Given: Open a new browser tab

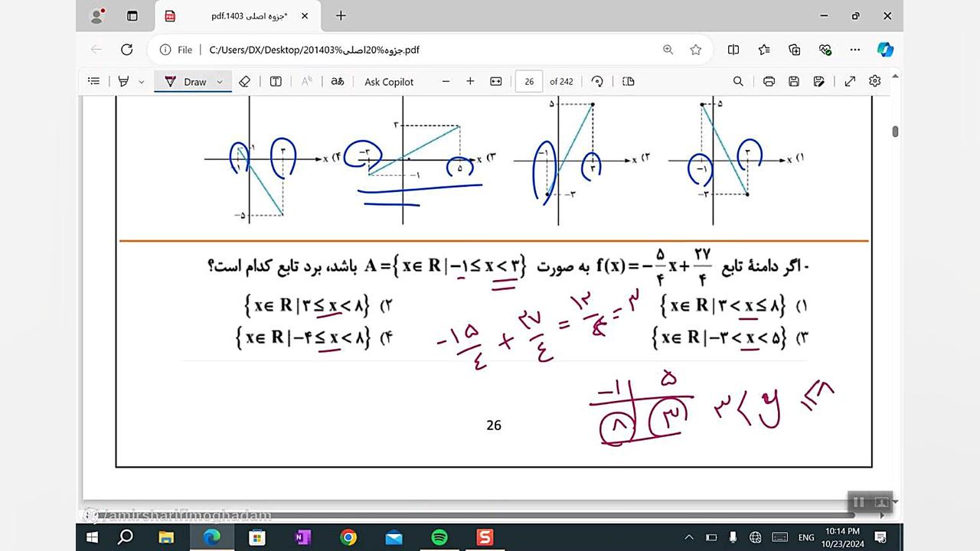Looking at the screenshot, I should pos(341,16).
